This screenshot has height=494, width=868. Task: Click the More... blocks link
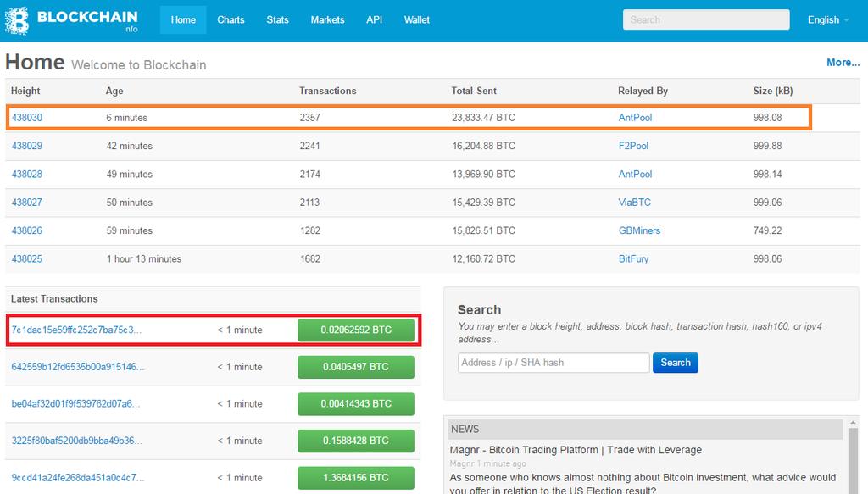[843, 63]
